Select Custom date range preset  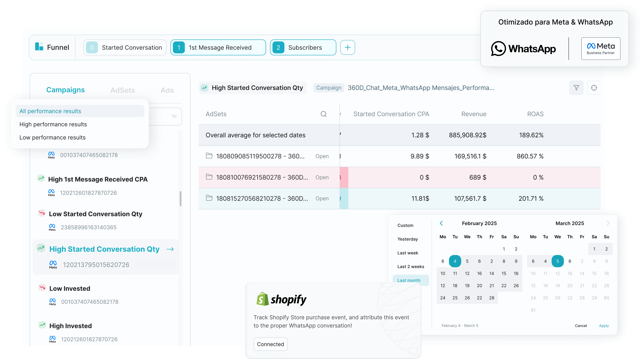[x=405, y=225]
